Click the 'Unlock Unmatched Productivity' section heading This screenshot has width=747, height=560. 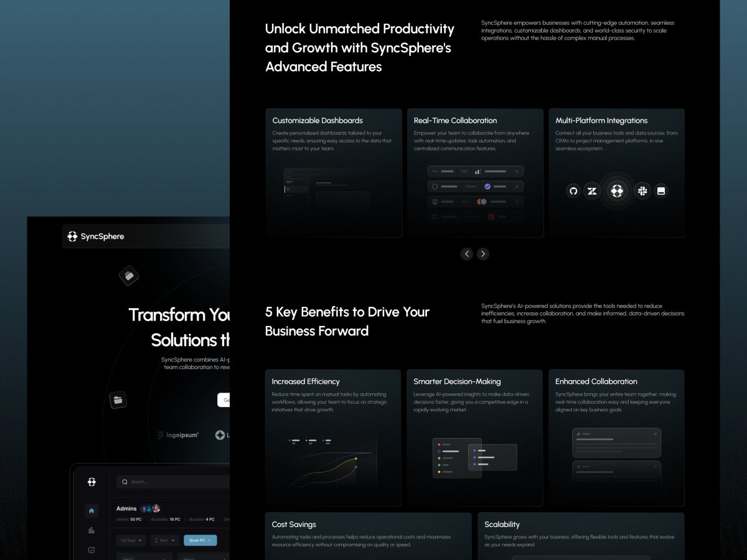tap(360, 47)
